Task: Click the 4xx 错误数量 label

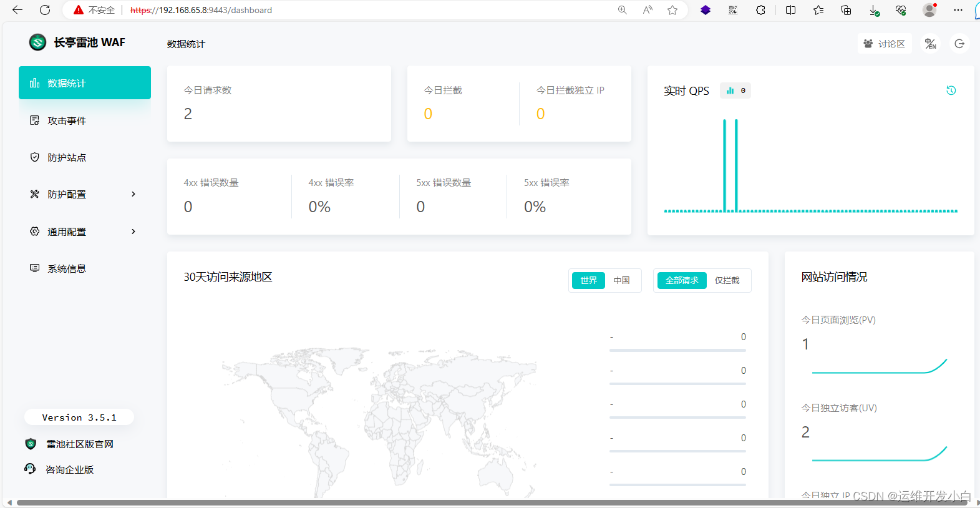Action: click(211, 183)
